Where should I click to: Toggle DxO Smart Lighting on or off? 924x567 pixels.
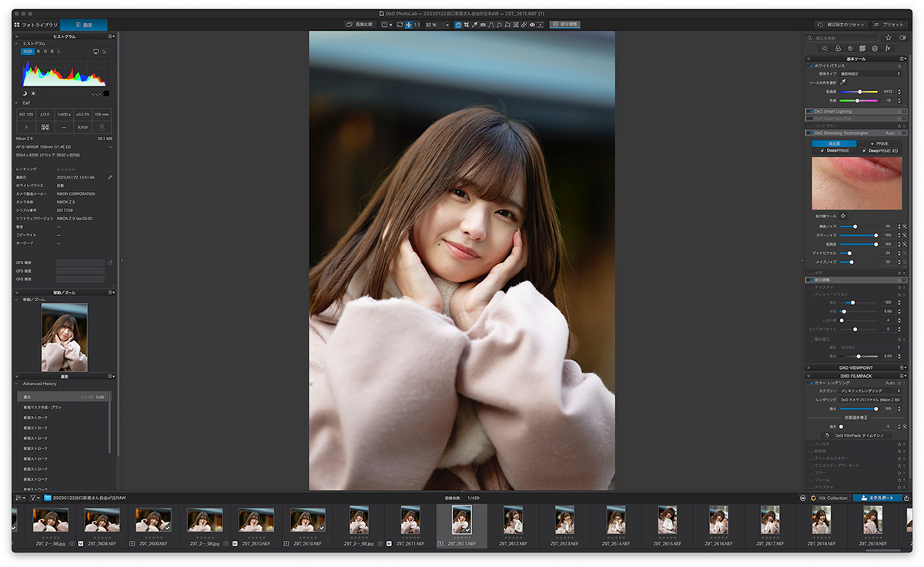[810, 111]
